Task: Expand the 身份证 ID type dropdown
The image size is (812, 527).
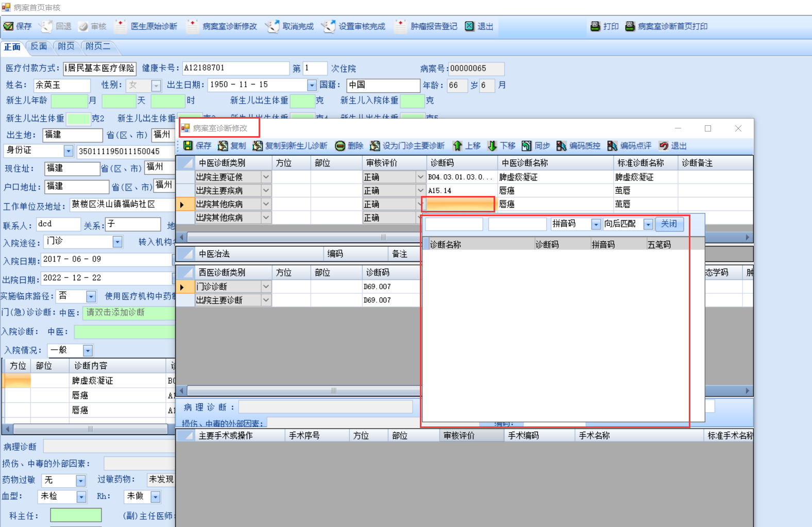Action: pyautogui.click(x=69, y=151)
